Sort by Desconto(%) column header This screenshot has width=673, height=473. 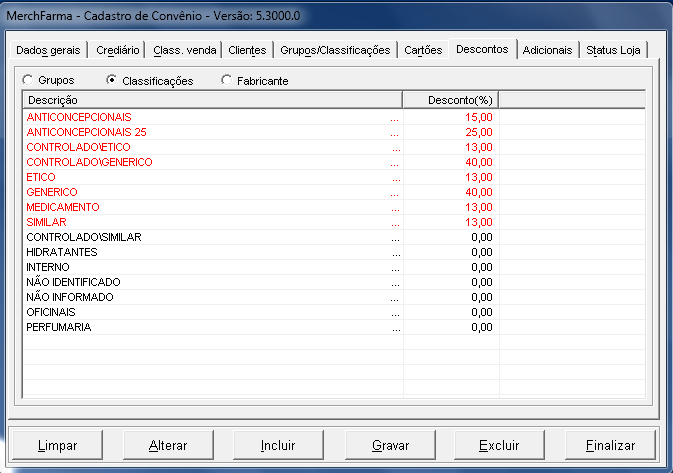pyautogui.click(x=450, y=100)
